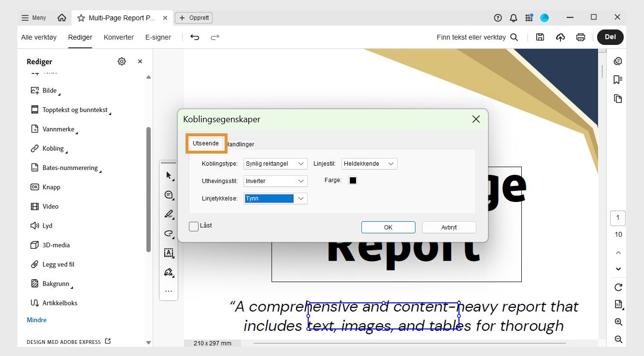Viewport: 644px width, 356px height.
Task: Upload to cloud icon
Action: pyautogui.click(x=560, y=37)
